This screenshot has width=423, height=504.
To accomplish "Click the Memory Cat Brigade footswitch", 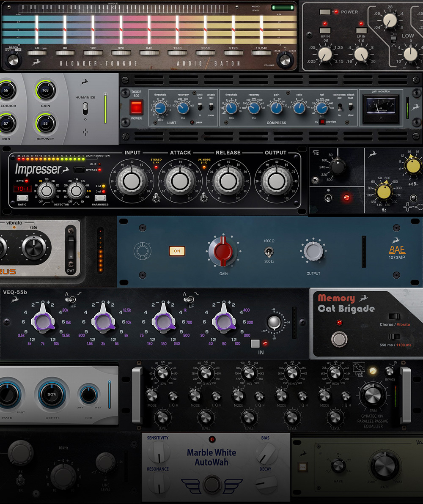I will [339, 340].
